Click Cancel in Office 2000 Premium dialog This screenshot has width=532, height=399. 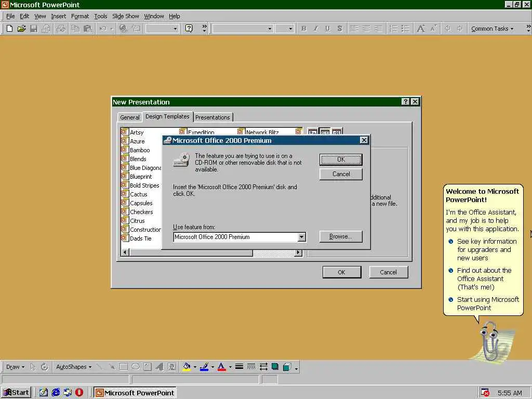click(341, 174)
